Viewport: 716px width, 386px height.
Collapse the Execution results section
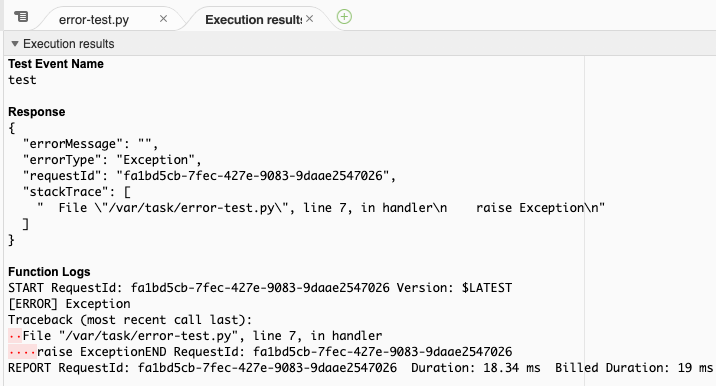pos(15,44)
